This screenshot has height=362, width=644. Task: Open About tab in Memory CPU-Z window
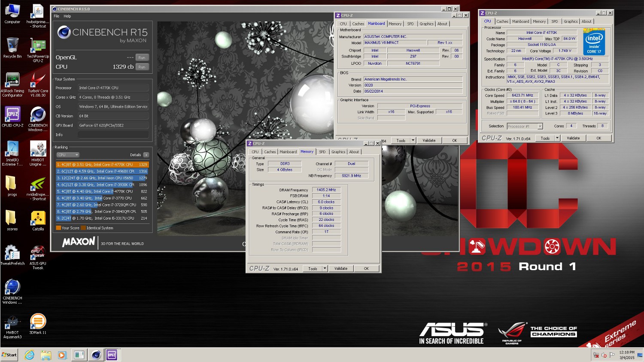(354, 152)
